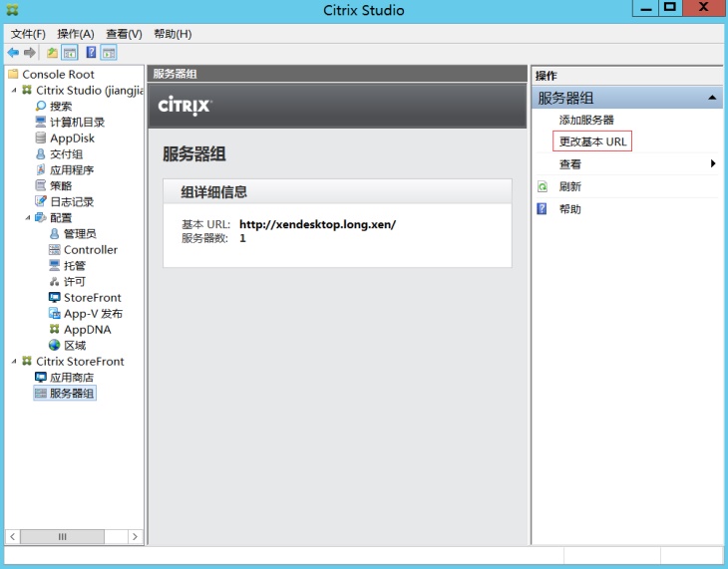
Task: Click the 应用商店 store icon
Action: coord(41,377)
